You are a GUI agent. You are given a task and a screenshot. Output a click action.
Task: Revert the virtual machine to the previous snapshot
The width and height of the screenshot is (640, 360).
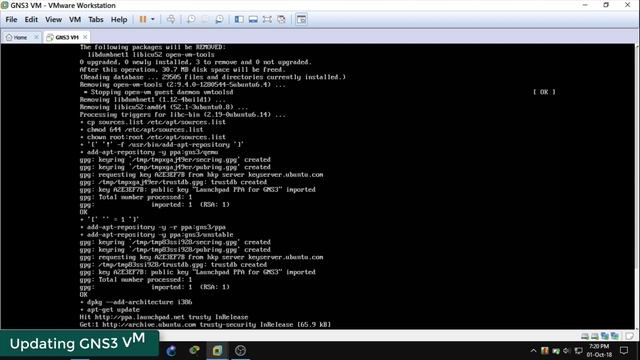click(205, 19)
